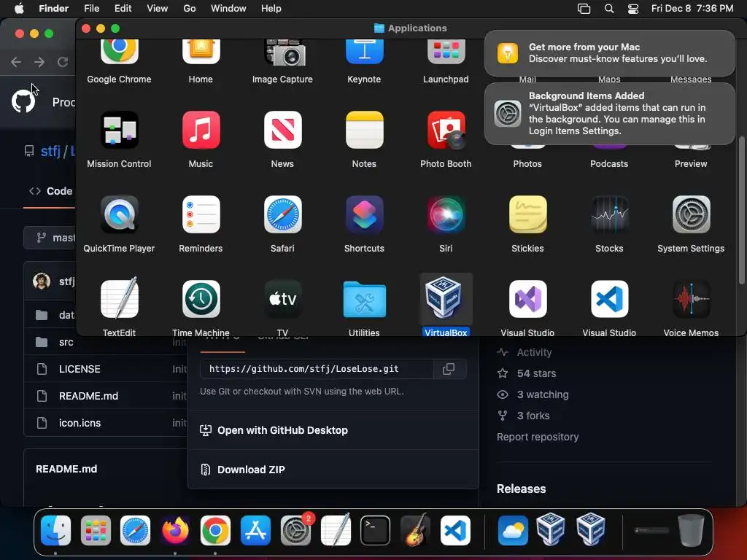The width and height of the screenshot is (747, 560).
Task: Open the Stocks app icon
Action: [609, 214]
